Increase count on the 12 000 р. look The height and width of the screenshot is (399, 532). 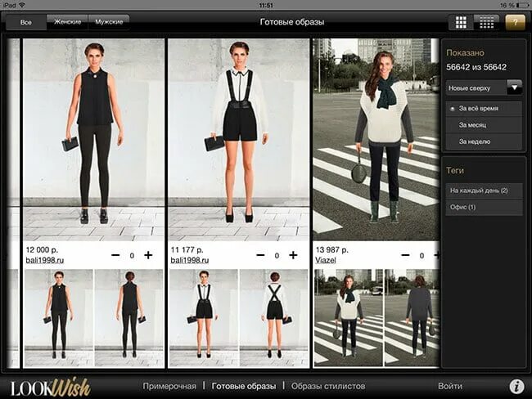point(148,255)
